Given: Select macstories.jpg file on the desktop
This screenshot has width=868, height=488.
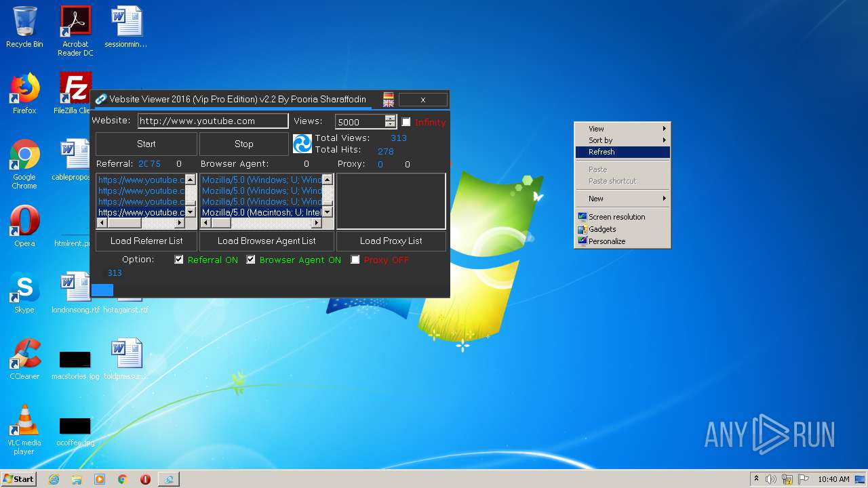Looking at the screenshot, I should coord(75,365).
